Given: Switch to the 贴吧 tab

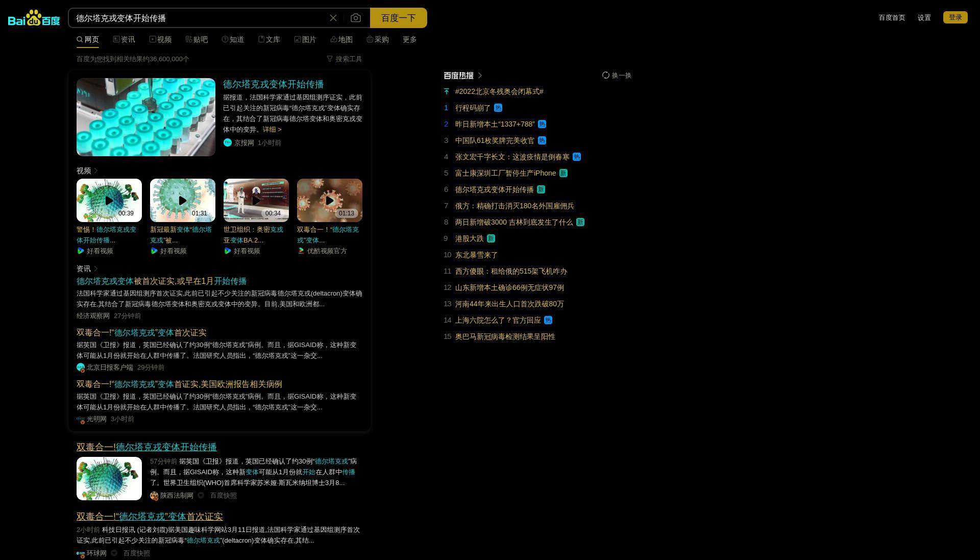Looking at the screenshot, I should click(x=197, y=39).
